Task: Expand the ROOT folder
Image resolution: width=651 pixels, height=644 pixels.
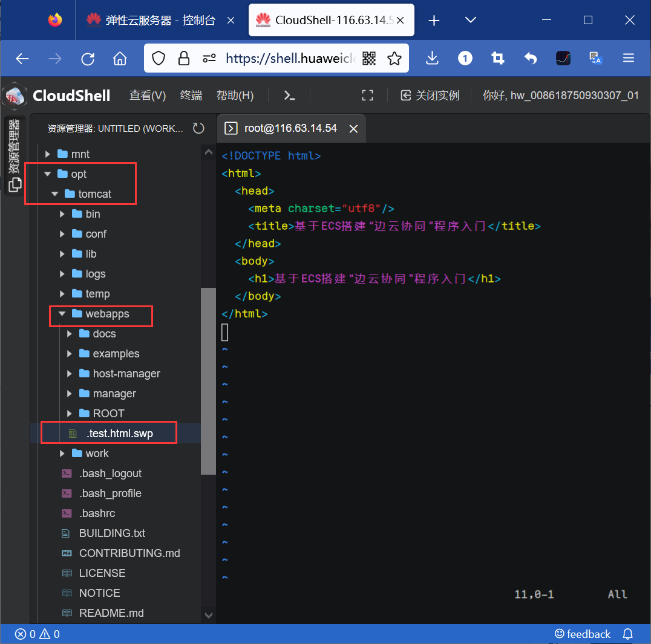Action: coord(109,414)
